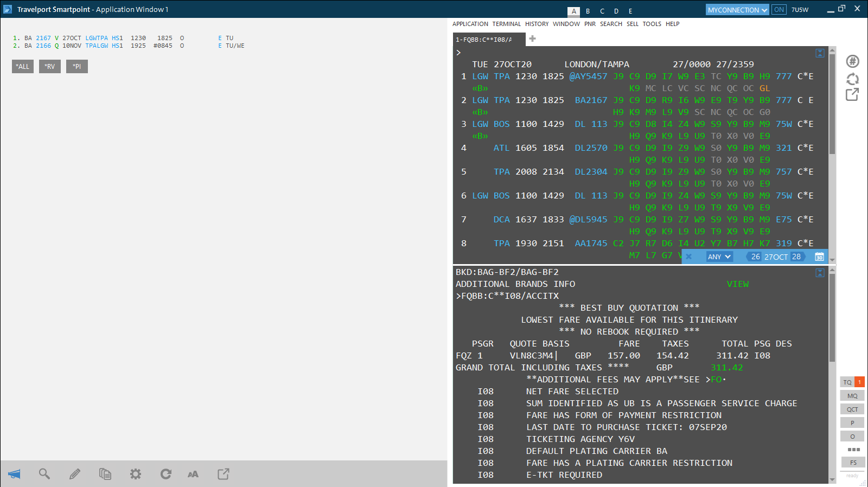Viewport: 868px width, 487px height.
Task: Open the HISTORY menu
Action: coord(537,24)
